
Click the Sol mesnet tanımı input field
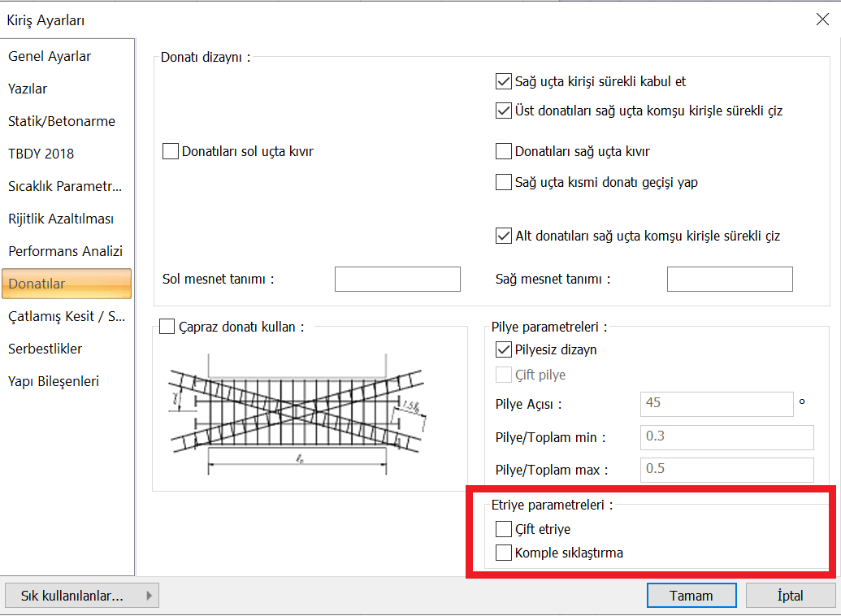397,279
